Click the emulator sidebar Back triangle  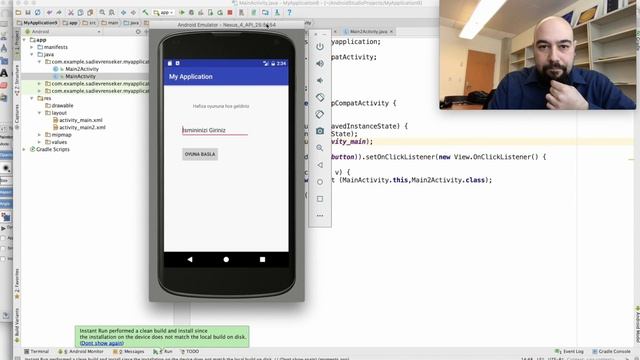pos(320,165)
